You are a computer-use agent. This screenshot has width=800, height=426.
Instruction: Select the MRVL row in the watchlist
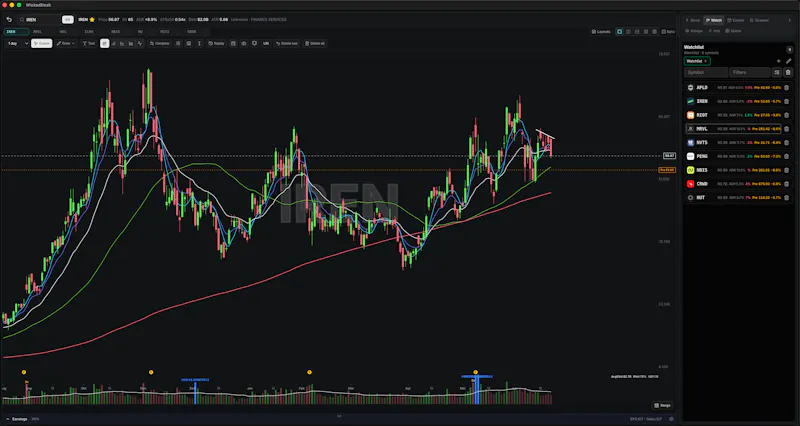[738, 129]
